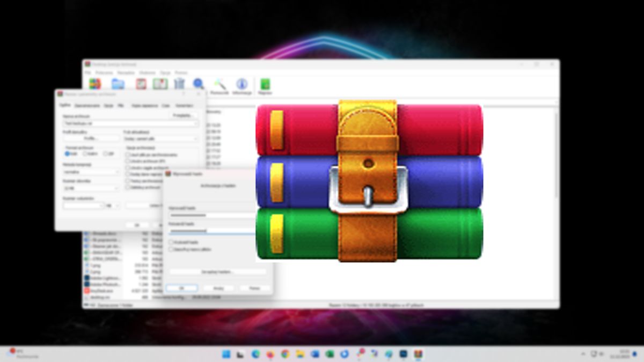The image size is (644, 362).
Task: Check the Encrypt file names option
Action: point(171,249)
